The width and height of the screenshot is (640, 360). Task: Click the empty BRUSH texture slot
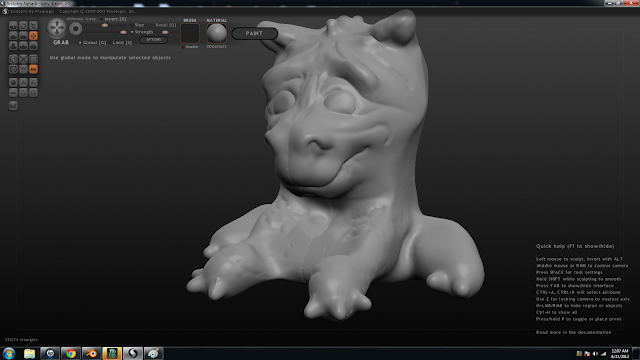coord(190,33)
